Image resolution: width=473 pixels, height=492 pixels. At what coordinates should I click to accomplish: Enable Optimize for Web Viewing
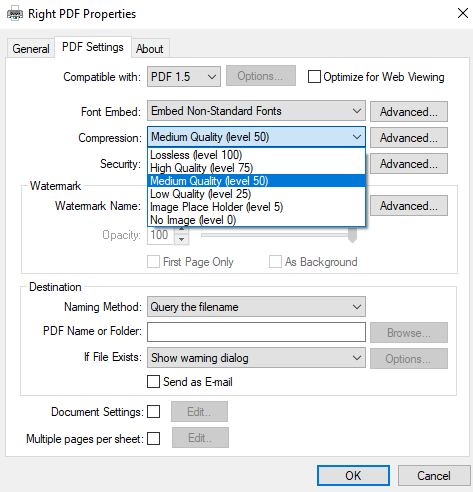314,77
